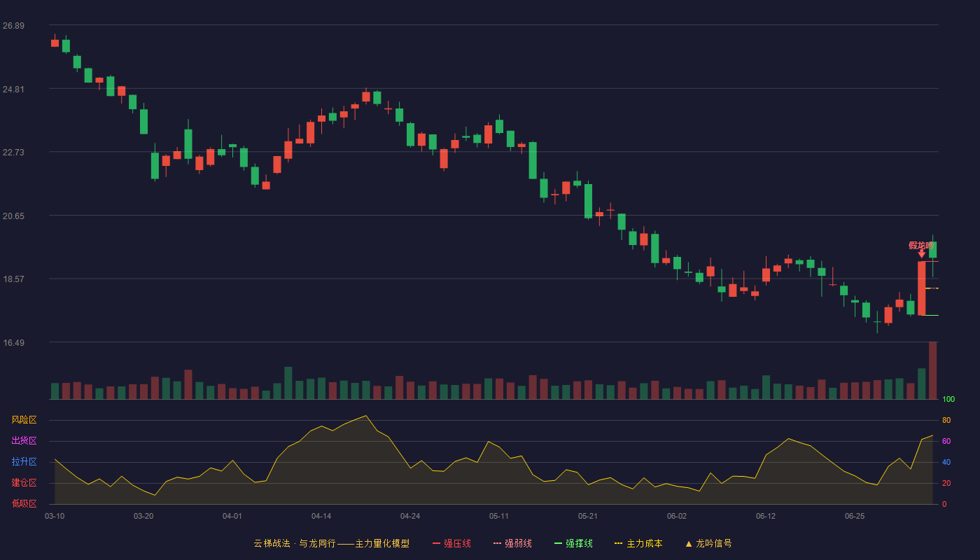Viewport: 980px width, 560px height.
Task: Toggle the 强撑线 legend entry
Action: [x=573, y=543]
